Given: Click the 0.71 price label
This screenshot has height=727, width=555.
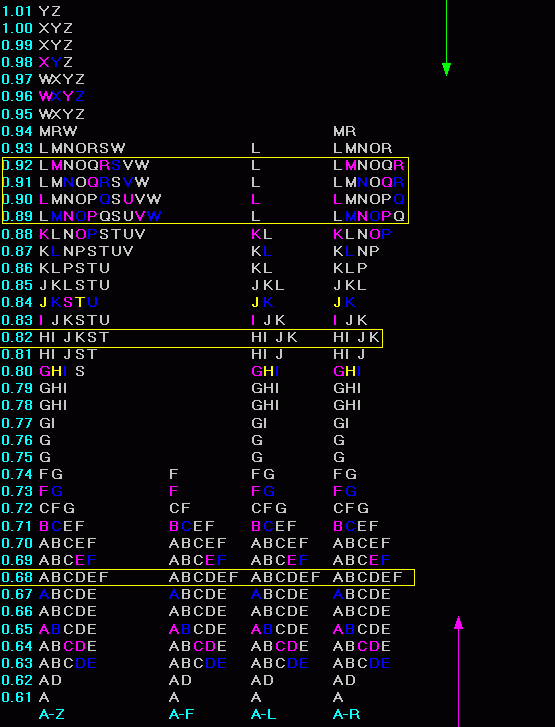Looking at the screenshot, I should pyautogui.click(x=17, y=526).
